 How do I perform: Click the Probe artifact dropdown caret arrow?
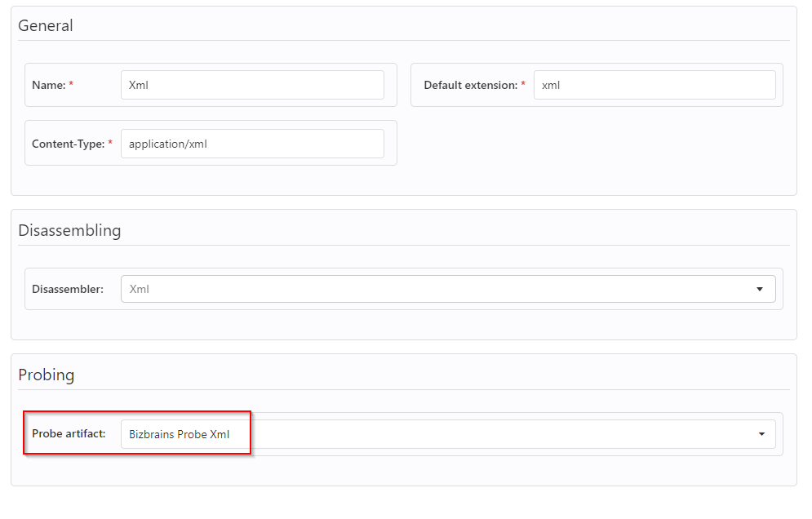point(759,434)
